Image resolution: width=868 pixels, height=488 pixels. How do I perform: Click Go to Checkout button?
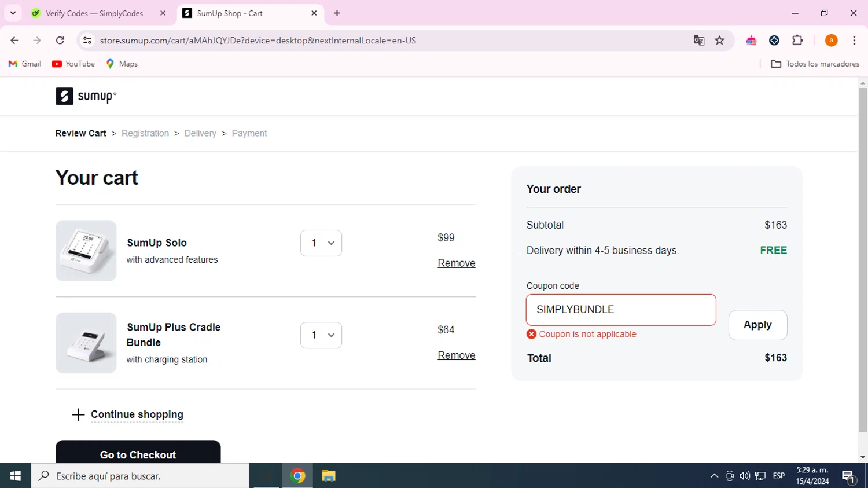[138, 452]
